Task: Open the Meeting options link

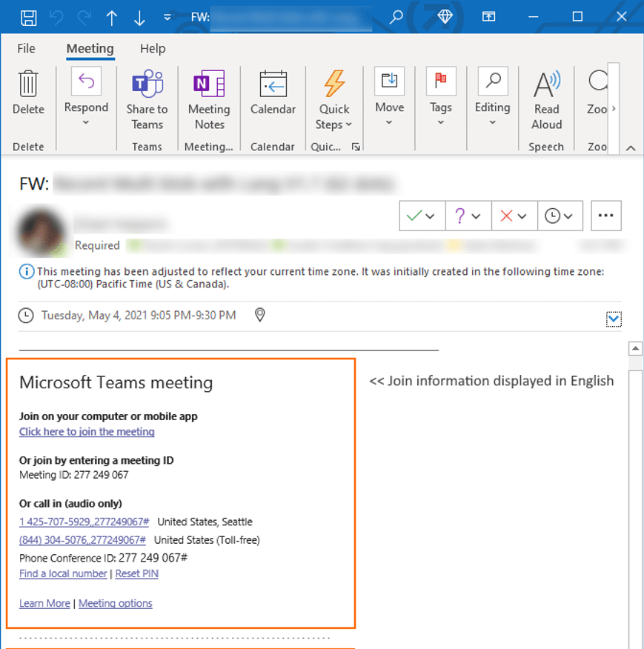Action: tap(116, 604)
